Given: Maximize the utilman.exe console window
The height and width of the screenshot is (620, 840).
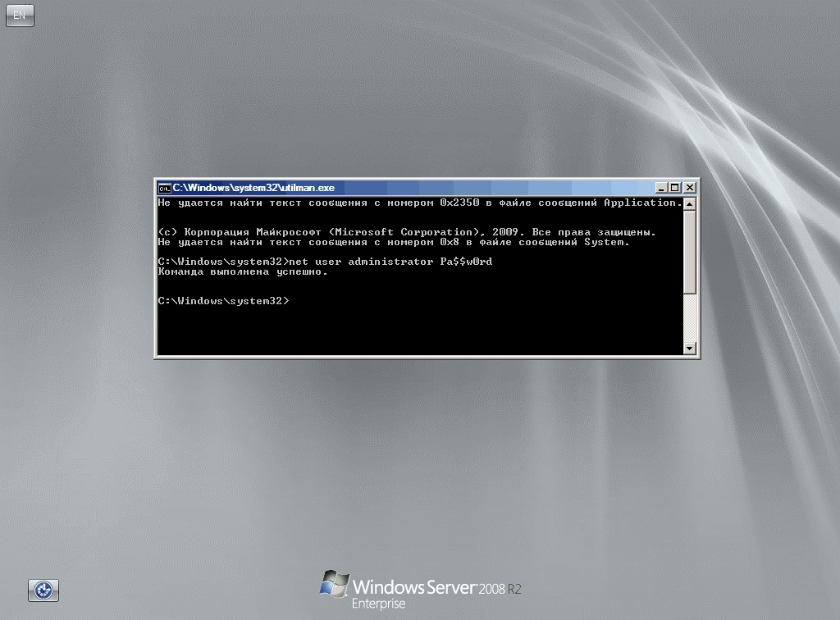Looking at the screenshot, I should (675, 187).
